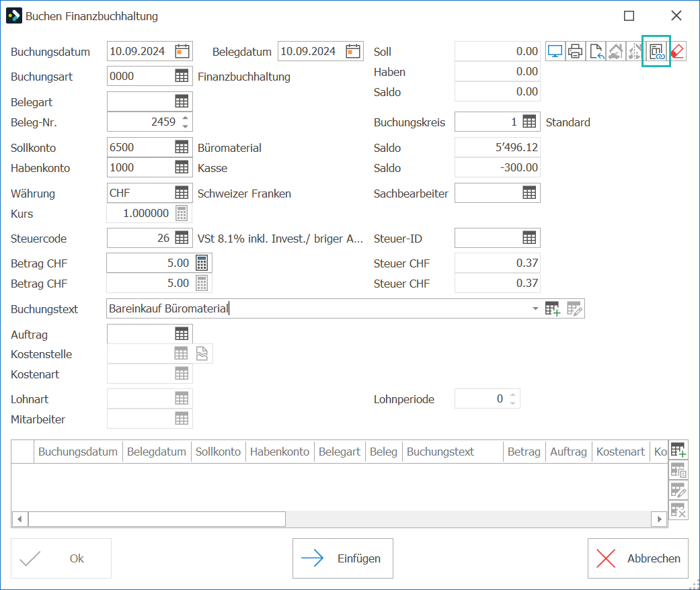Open the Steuercode lookup table icon
Viewport: 700px width, 590px height.
click(182, 238)
